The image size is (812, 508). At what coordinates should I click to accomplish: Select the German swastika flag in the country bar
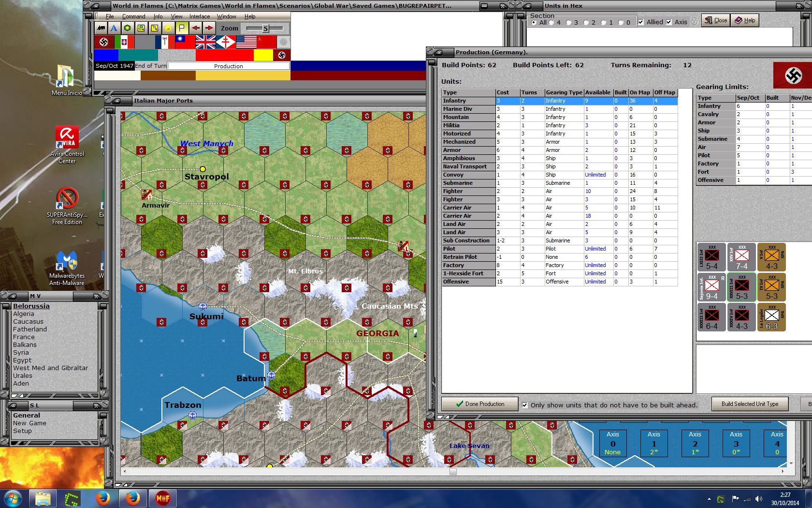(x=103, y=42)
